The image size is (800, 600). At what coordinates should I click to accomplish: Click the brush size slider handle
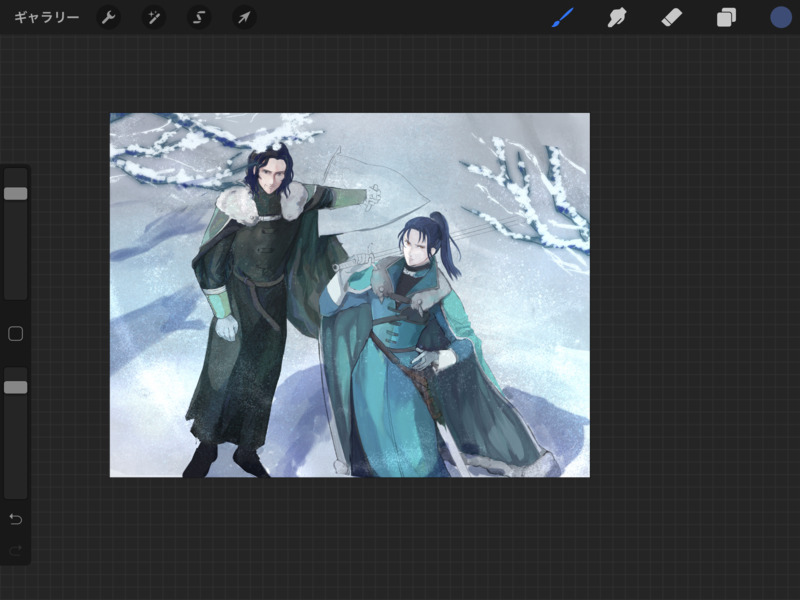pyautogui.click(x=16, y=193)
